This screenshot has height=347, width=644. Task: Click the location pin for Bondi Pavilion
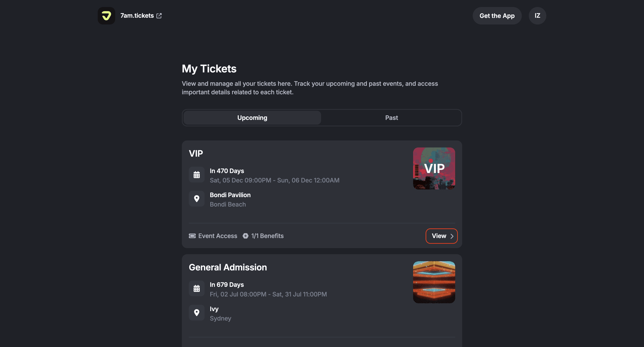196,199
